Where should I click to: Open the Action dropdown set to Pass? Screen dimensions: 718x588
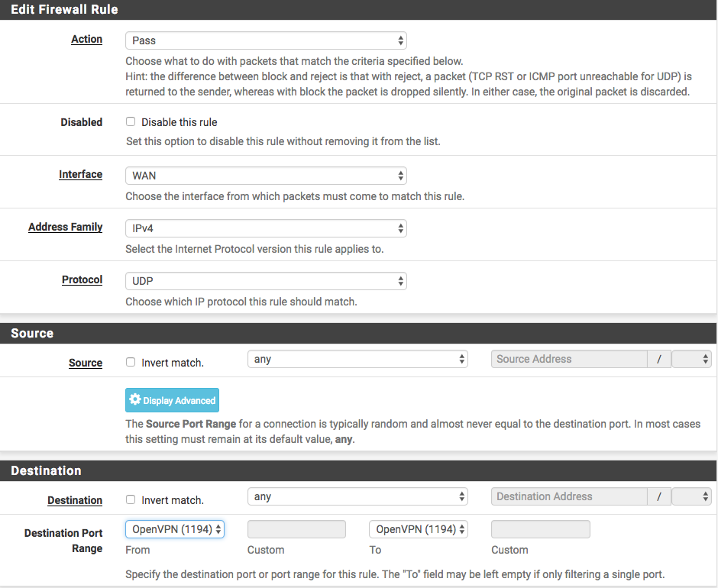[266, 40]
